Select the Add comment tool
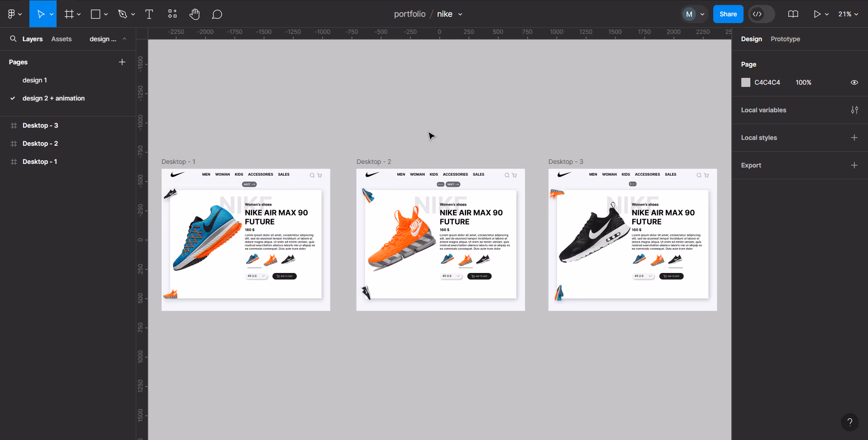Screen dimensions: 868x440 pos(217,14)
